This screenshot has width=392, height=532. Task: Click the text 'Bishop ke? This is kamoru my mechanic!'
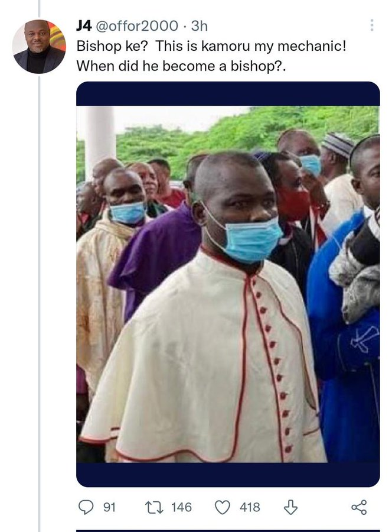211,46
